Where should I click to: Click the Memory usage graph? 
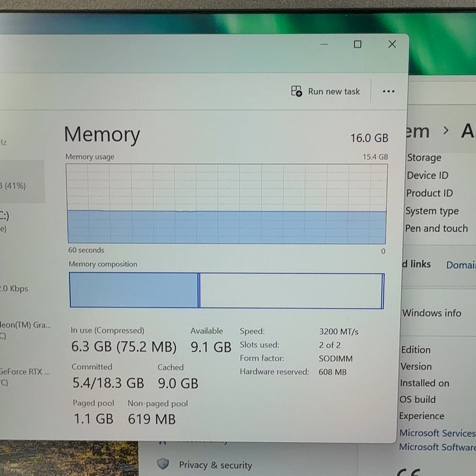point(226,203)
